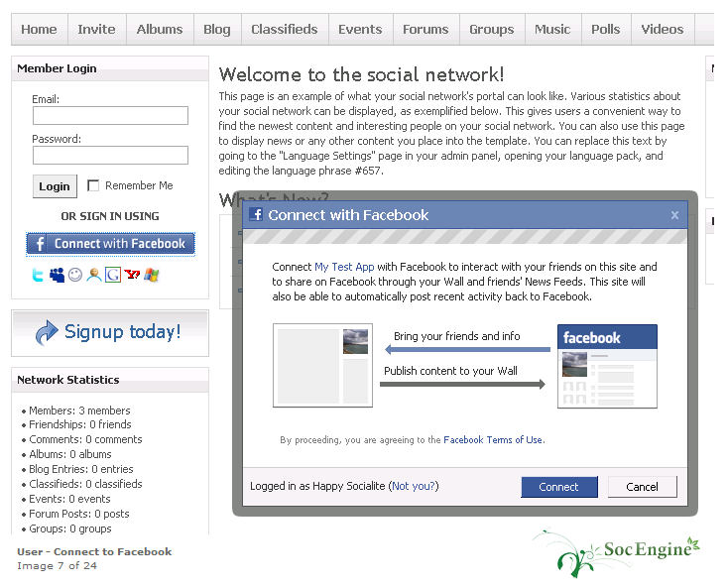Open the Music tab

[552, 29]
